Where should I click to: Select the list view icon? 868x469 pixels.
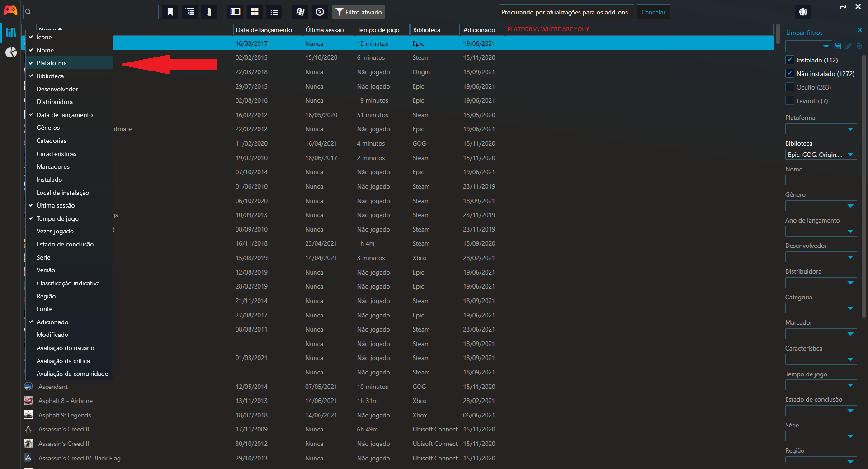pyautogui.click(x=274, y=12)
